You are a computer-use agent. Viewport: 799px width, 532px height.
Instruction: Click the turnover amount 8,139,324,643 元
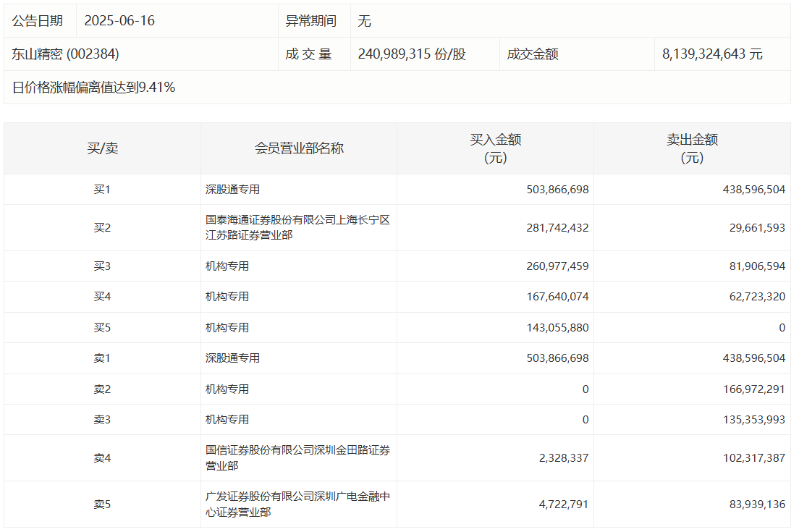pyautogui.click(x=712, y=54)
